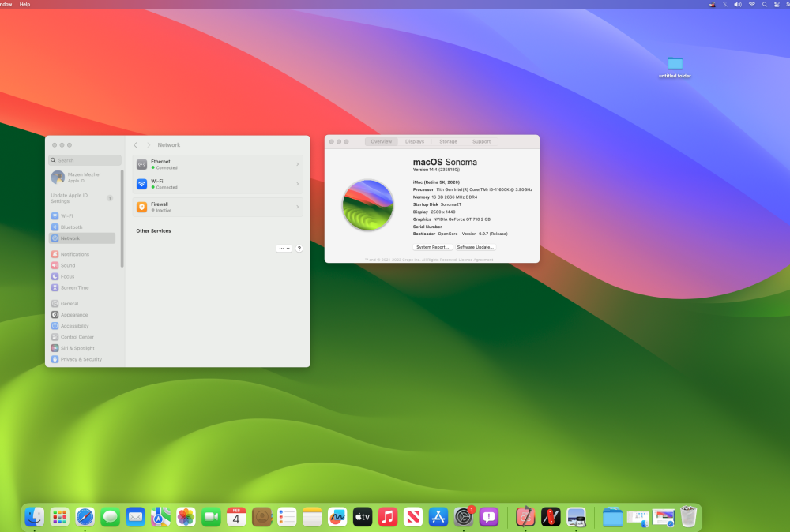
Task: Click the Settings search field
Action: (x=85, y=160)
